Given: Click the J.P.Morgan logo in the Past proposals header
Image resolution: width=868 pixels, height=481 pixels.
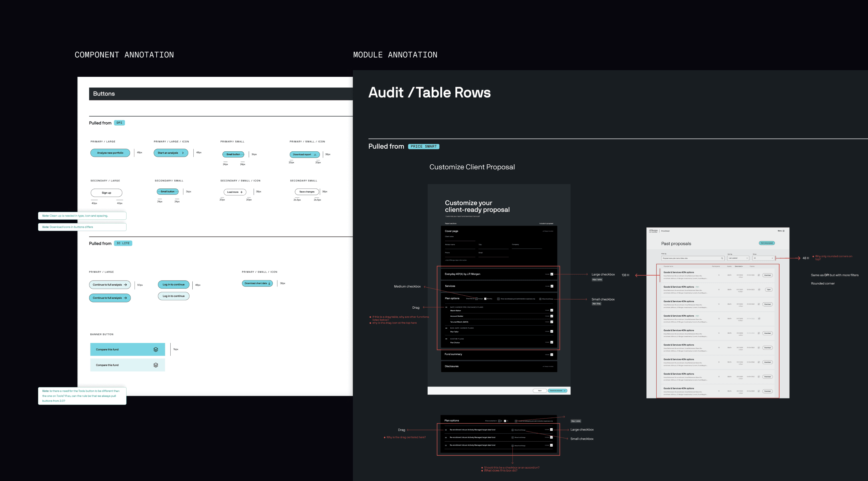Looking at the screenshot, I should coord(653,231).
